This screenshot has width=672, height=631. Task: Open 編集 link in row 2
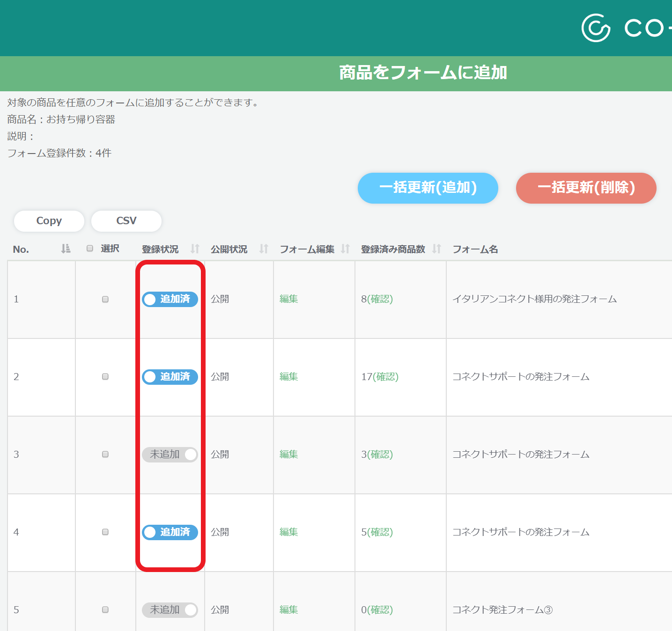289,377
